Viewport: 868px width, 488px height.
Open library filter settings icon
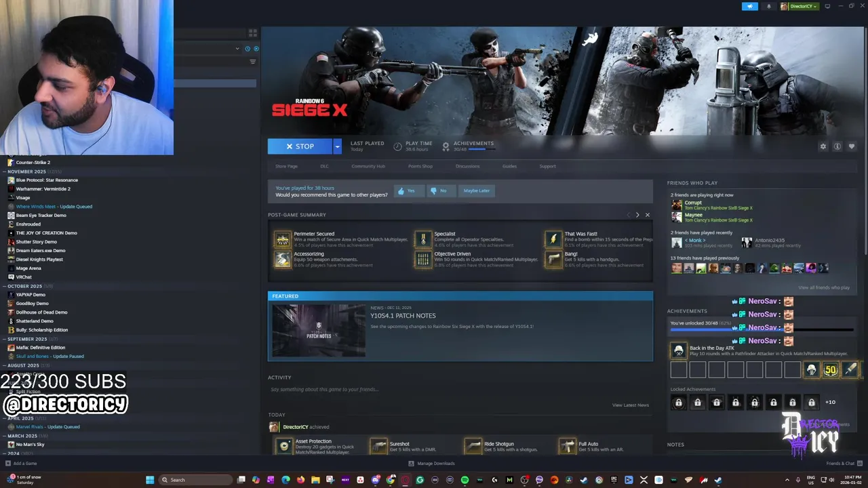(253, 62)
